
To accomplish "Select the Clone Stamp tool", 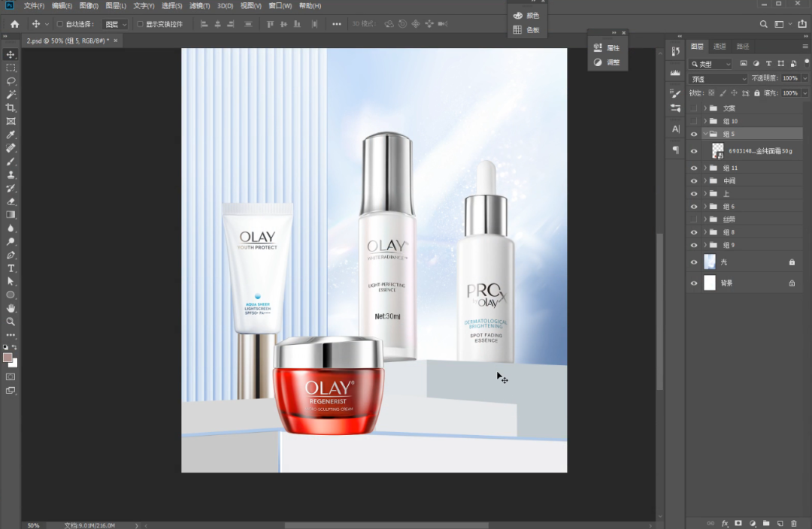I will (x=11, y=175).
